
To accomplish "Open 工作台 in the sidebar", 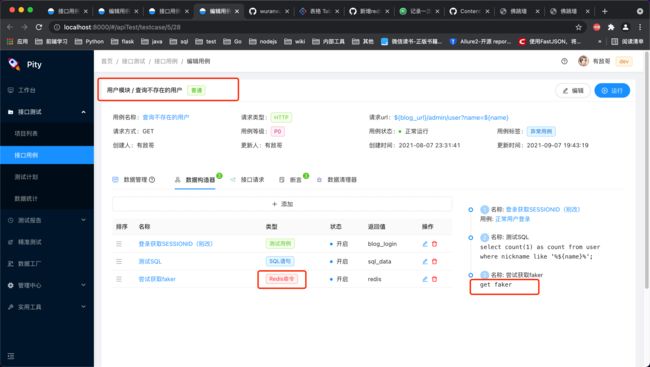I will 47,90.
